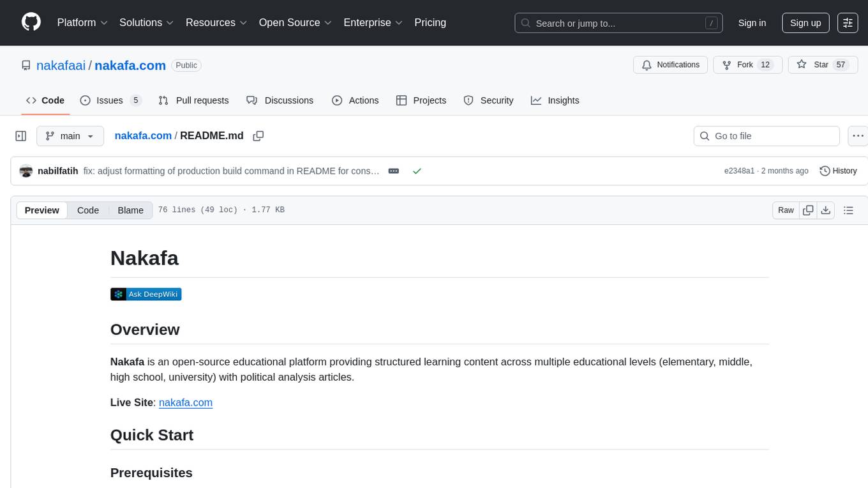Image resolution: width=868 pixels, height=488 pixels.
Task: Open commit e2348a1
Action: click(739, 171)
